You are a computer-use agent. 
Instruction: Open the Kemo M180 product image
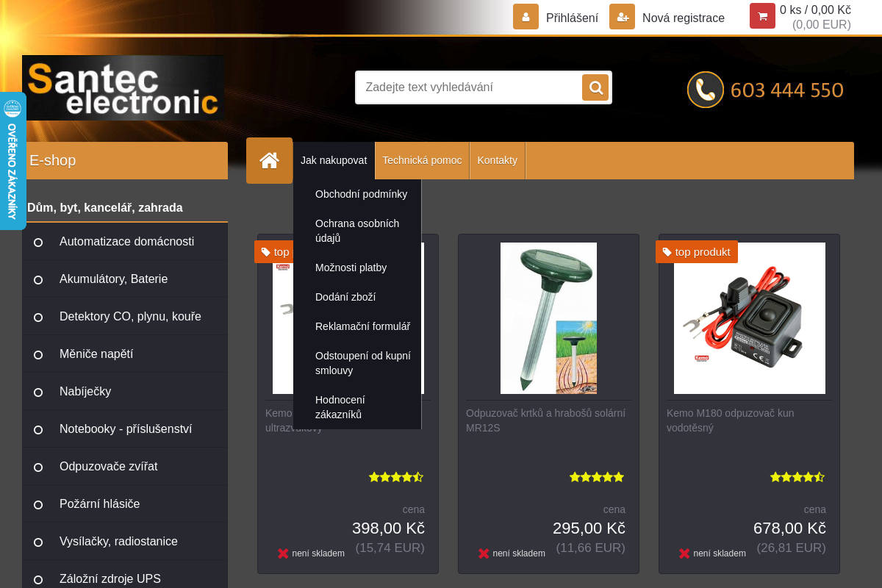click(750, 318)
